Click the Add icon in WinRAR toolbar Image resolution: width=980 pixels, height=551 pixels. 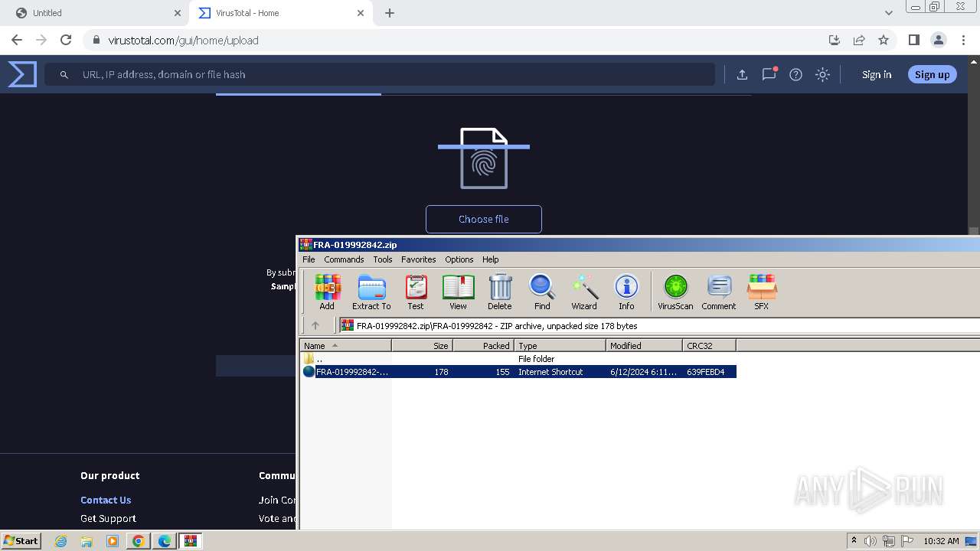(327, 292)
